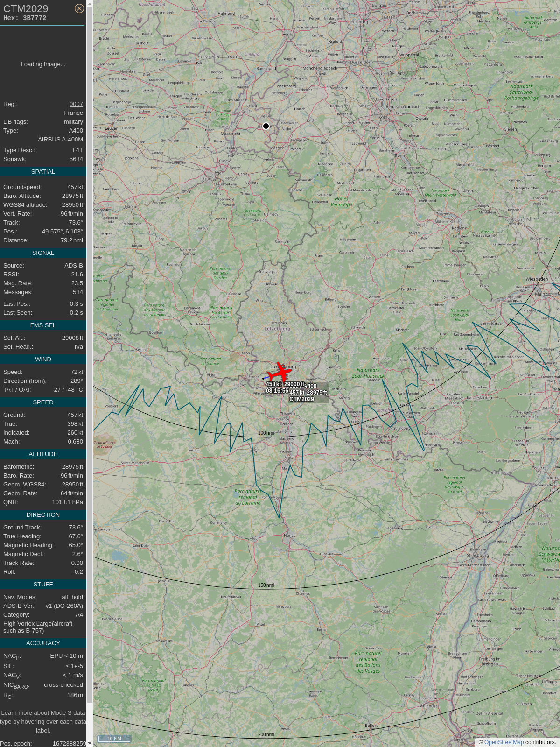560x747 pixels.
Task: Click the ACCURACY section header
Action: point(43,643)
